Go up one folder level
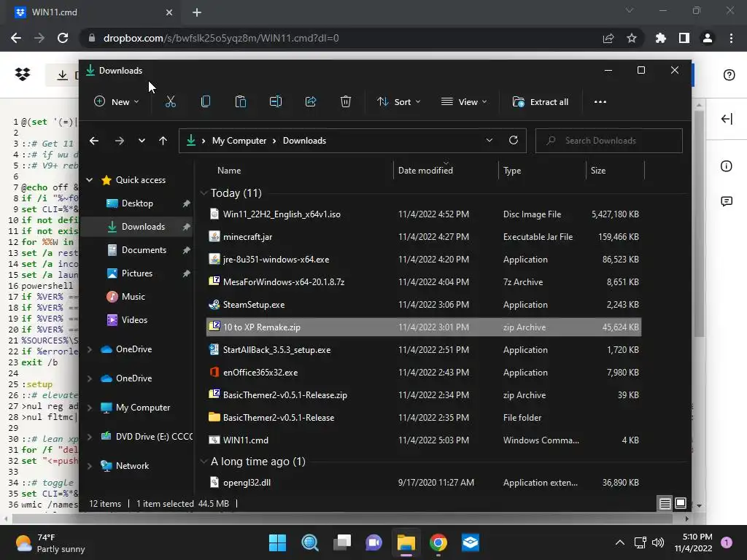 click(x=163, y=141)
